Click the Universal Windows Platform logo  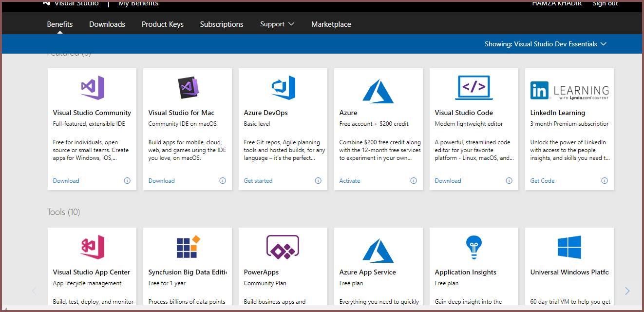pyautogui.click(x=569, y=247)
